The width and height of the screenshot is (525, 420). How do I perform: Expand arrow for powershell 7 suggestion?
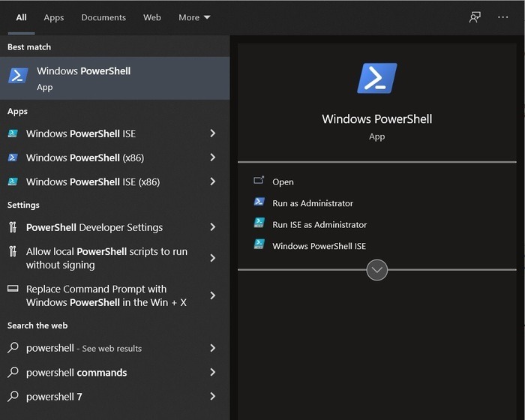pos(212,396)
